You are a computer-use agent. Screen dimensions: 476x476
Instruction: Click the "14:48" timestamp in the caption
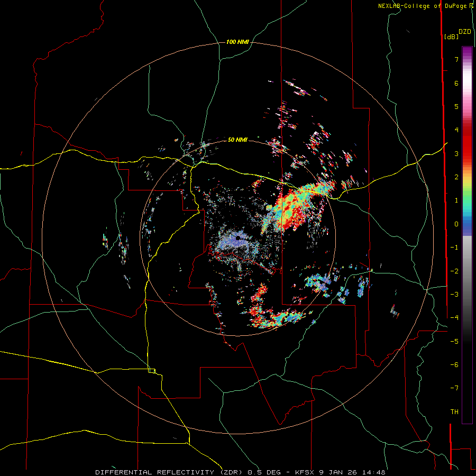coord(373,472)
